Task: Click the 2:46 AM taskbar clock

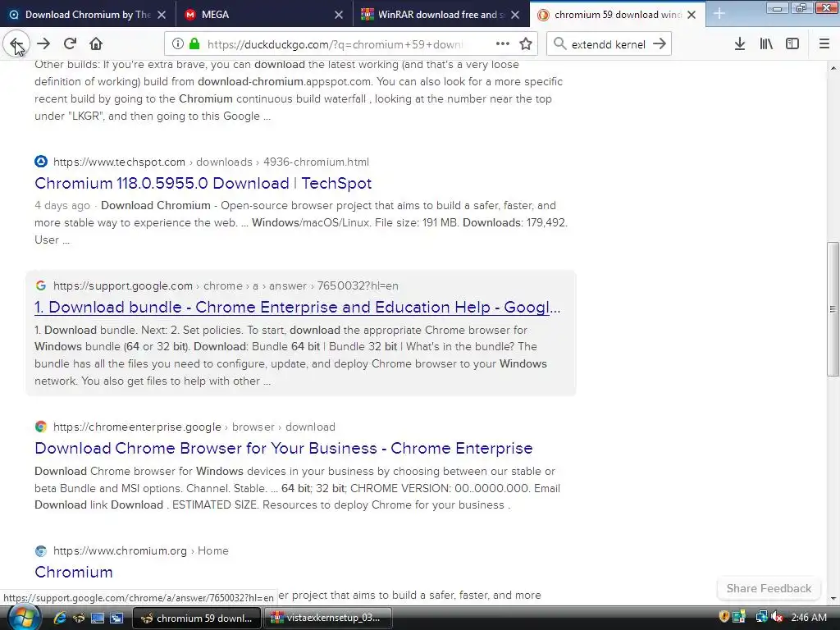Action: pyautogui.click(x=809, y=618)
